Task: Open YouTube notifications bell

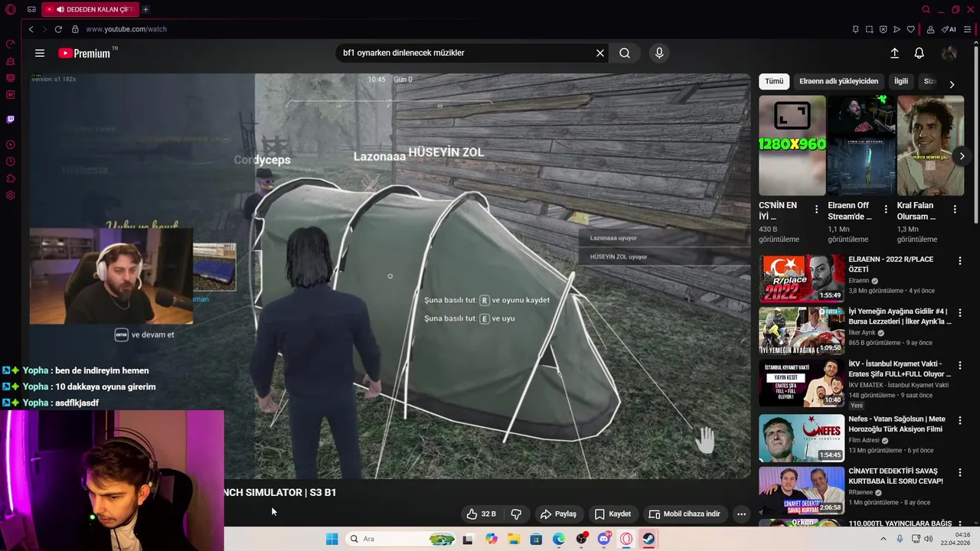Action: pyautogui.click(x=919, y=53)
